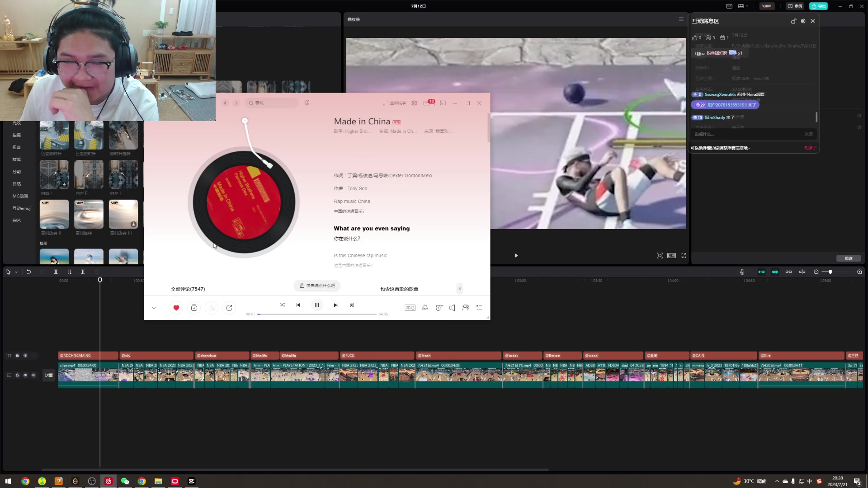Image resolution: width=868 pixels, height=488 pixels.
Task: Select the 扭曲 effects category
Action: point(17,147)
